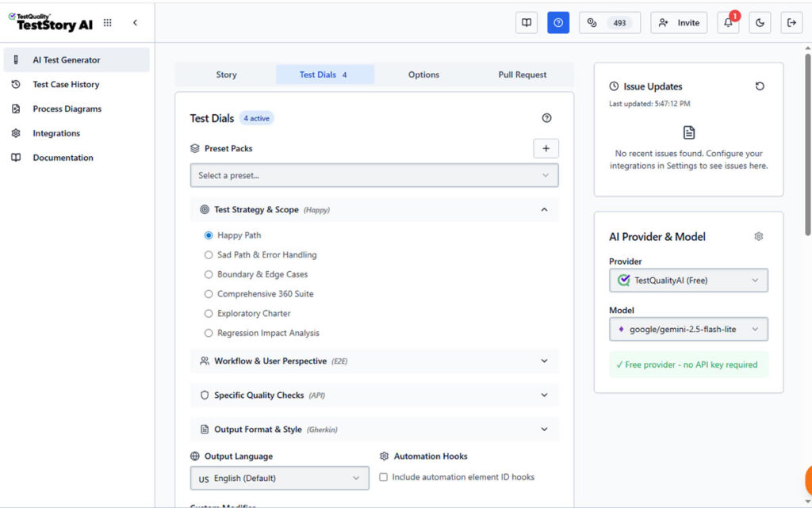Open the Select a preset dropdown
Viewport: 812px width, 508px height.
tap(374, 175)
